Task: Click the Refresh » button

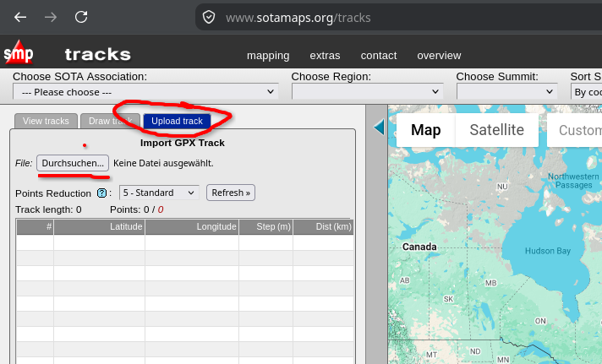Action: tap(231, 193)
